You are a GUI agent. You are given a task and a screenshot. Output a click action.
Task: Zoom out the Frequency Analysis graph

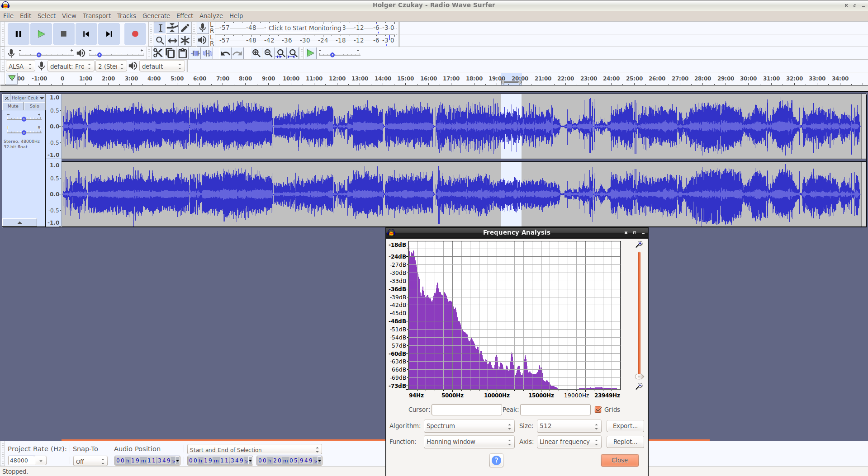point(639,386)
